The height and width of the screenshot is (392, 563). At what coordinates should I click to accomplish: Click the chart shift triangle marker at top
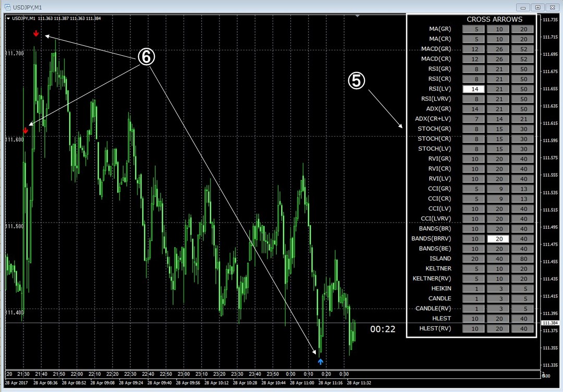click(x=357, y=16)
